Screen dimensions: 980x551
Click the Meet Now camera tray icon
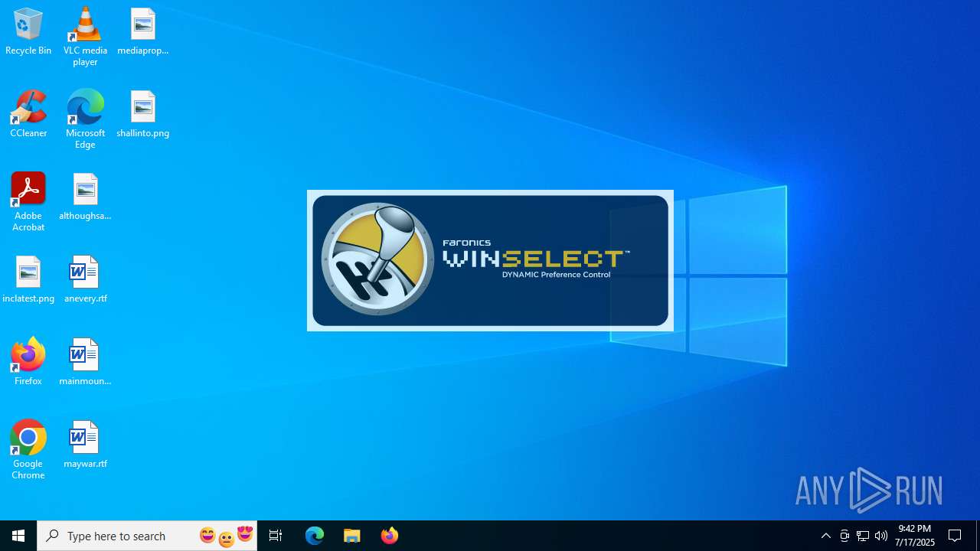click(844, 536)
